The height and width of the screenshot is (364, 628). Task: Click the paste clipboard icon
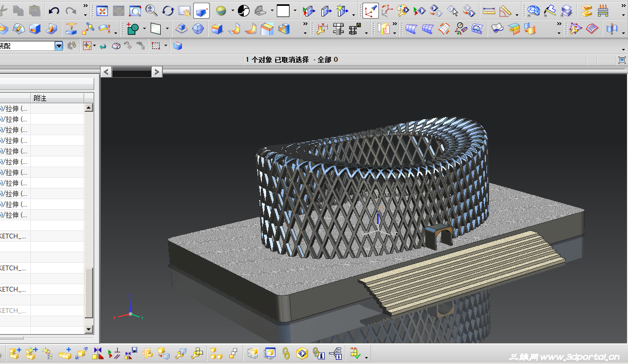[x=35, y=11]
